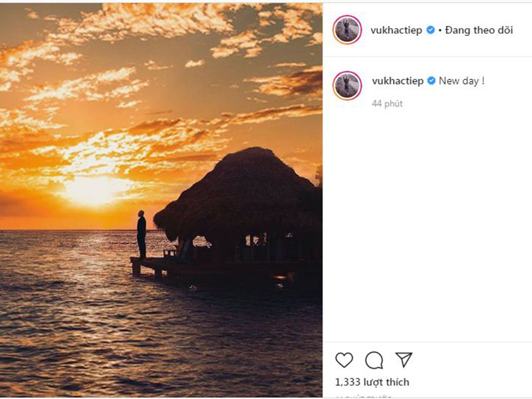
Task: Click the "44 phút" timestamp
Action: pos(387,104)
